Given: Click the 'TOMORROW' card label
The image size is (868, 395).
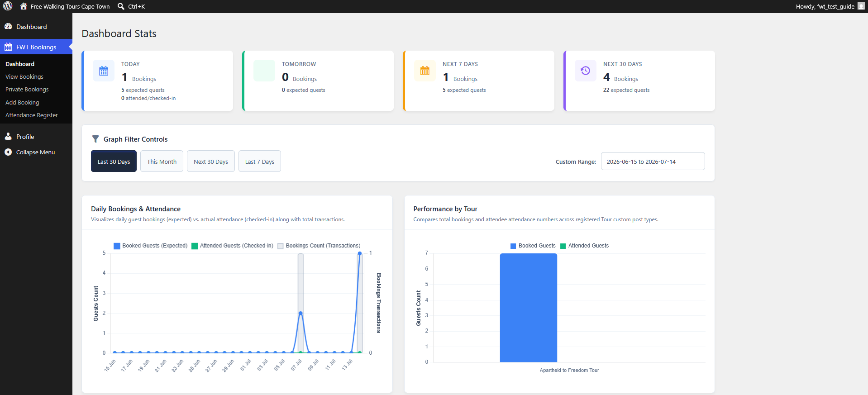Looking at the screenshot, I should [x=299, y=64].
